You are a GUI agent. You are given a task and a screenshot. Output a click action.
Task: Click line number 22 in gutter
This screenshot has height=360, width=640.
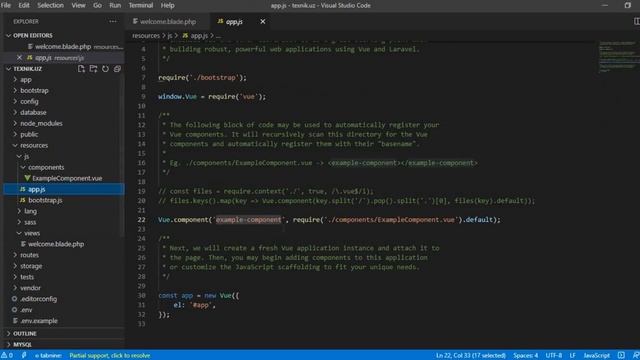[141, 220]
